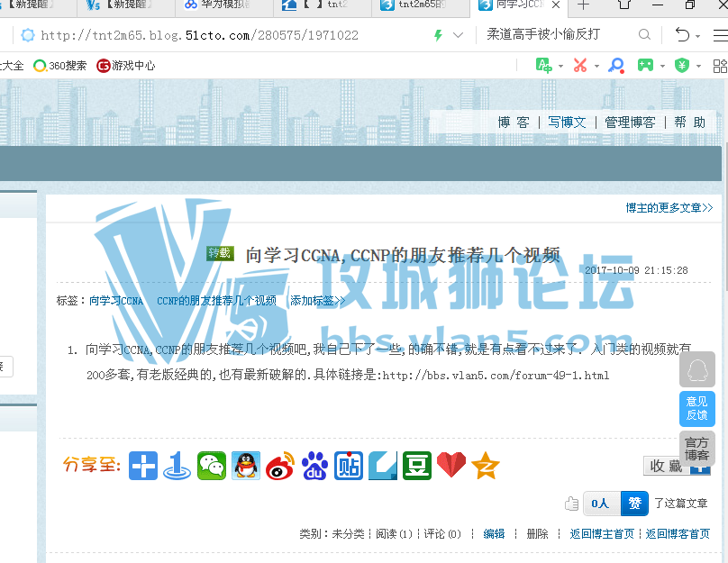Share to the blue folded-page icon
This screenshot has width=728, height=563.
click(x=383, y=466)
